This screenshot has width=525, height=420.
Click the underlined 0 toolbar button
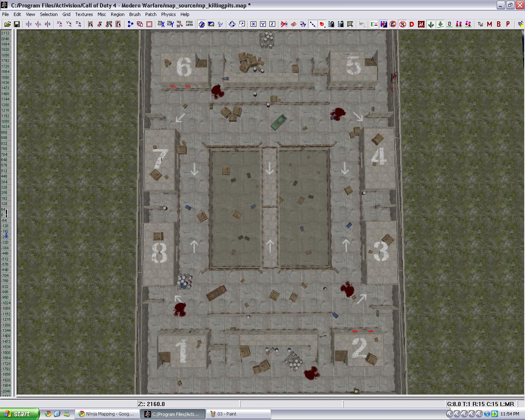tap(450, 24)
